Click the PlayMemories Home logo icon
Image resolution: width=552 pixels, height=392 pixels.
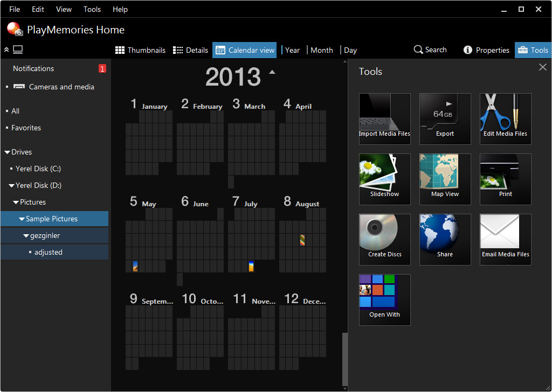(15, 29)
